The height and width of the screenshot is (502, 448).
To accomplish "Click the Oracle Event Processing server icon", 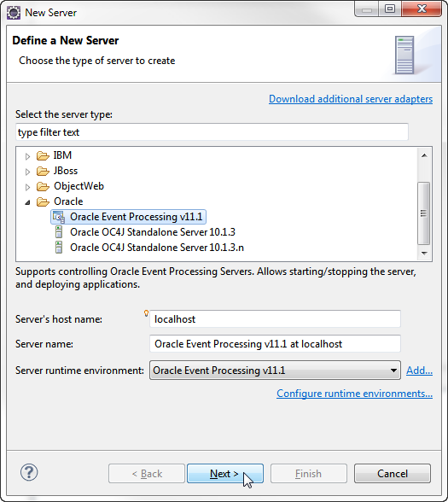I will (x=59, y=217).
